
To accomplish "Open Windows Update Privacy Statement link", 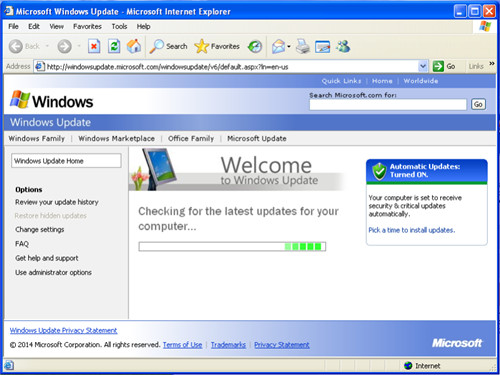I will [x=63, y=330].
